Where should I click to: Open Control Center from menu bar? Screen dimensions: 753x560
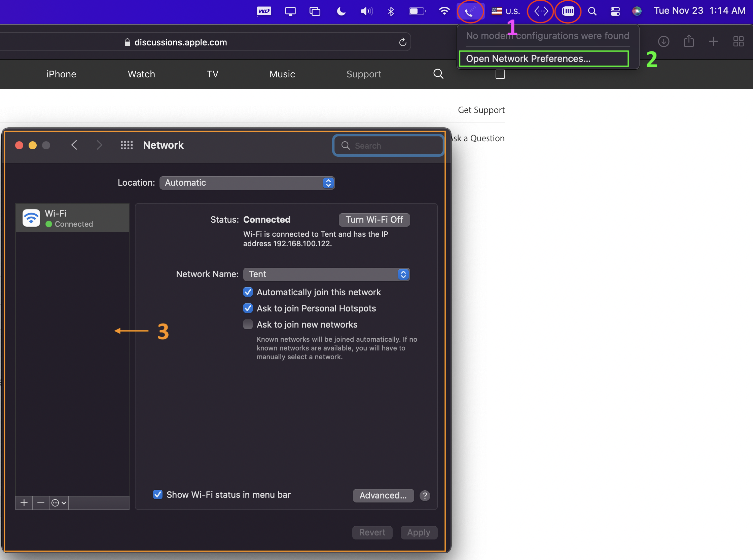click(x=615, y=11)
